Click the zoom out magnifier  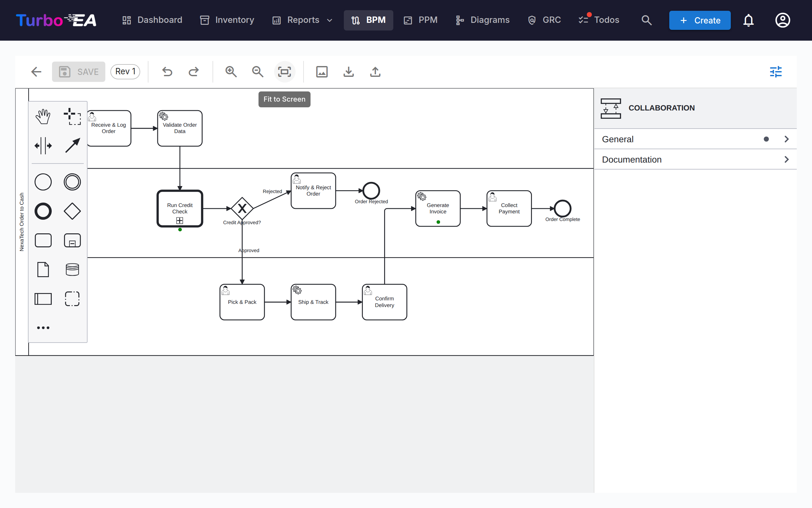click(x=258, y=71)
